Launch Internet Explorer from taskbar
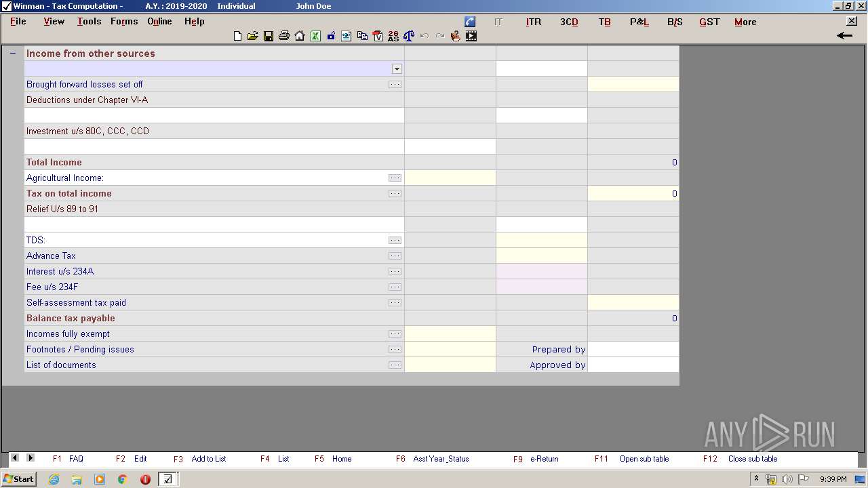The width and height of the screenshot is (868, 488). pyautogui.click(x=54, y=479)
